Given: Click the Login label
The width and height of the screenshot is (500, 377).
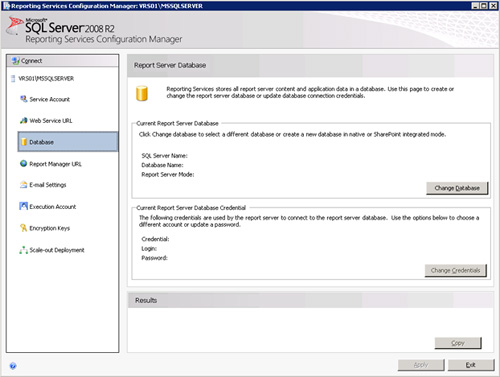Looking at the screenshot, I should tap(149, 248).
